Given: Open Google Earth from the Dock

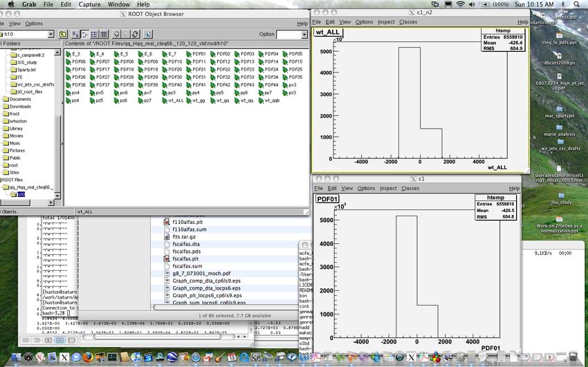Looking at the screenshot, I should [x=172, y=357].
